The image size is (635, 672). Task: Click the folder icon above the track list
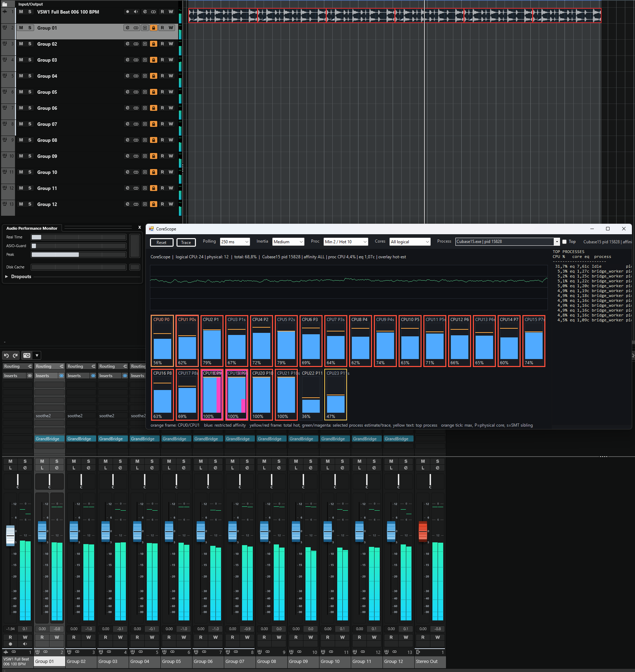[x=5, y=4]
